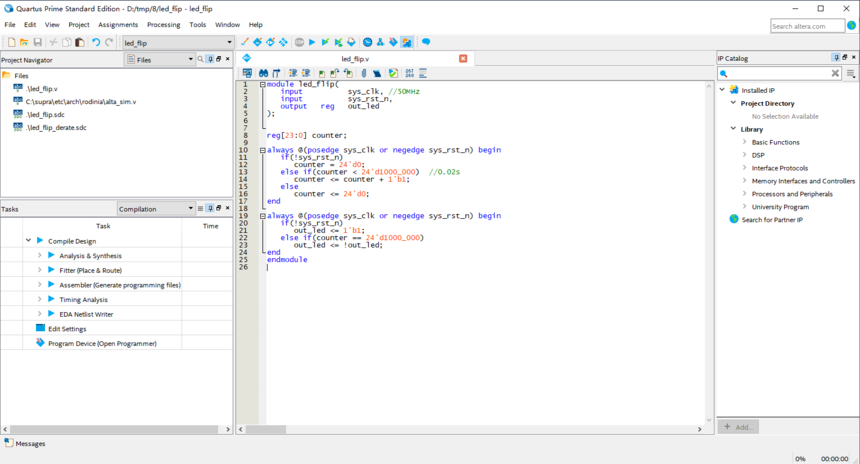Click the editor vertical scrollbar down arrow

pos(709,420)
